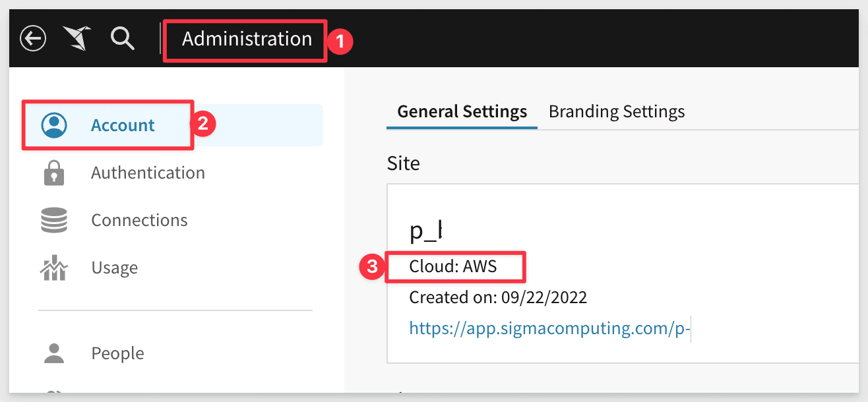Viewport: 868px width, 402px height.
Task: Click the Usage chart icon
Action: click(53, 267)
